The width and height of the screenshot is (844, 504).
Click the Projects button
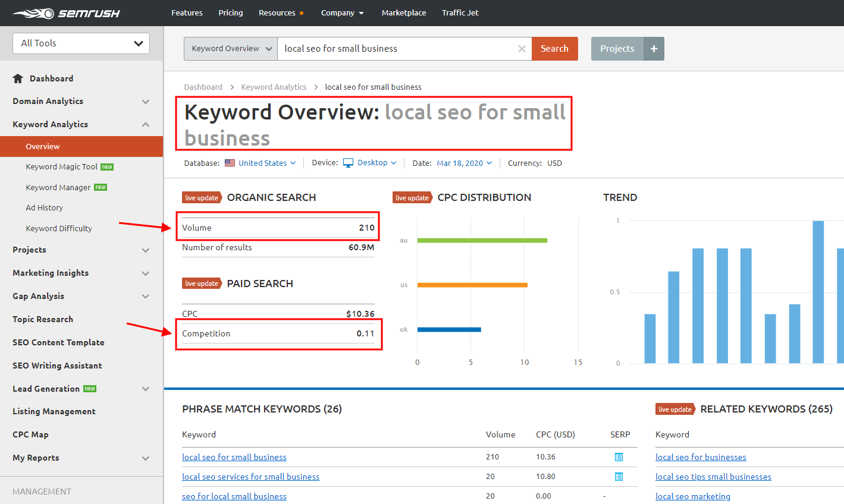tap(617, 49)
